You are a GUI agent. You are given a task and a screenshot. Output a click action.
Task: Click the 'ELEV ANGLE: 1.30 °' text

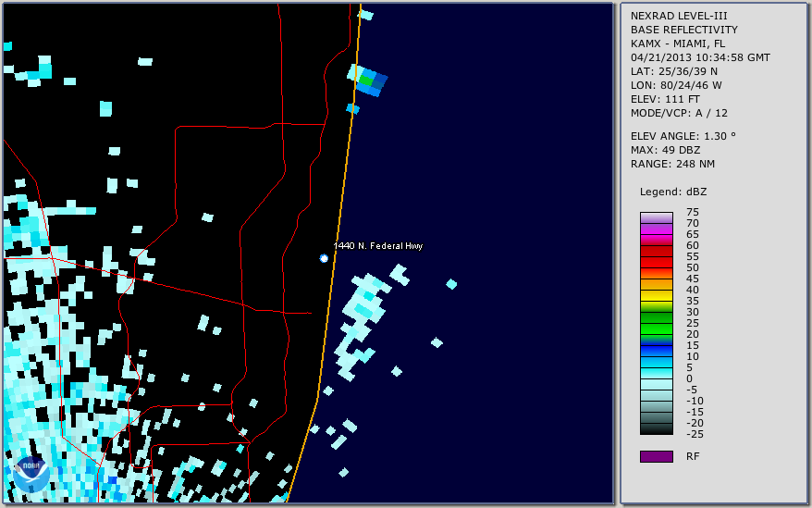click(x=683, y=136)
